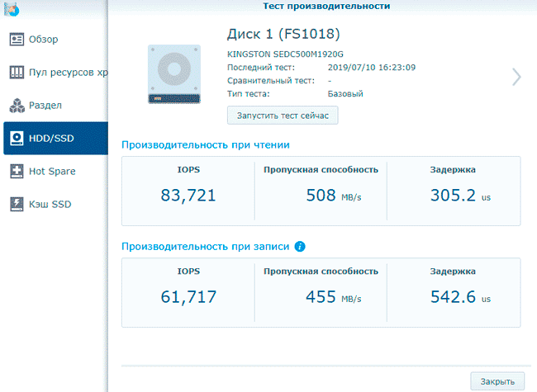The height and width of the screenshot is (392, 537).
Task: Click the Пул ресурсов storage pool icon
Action: (x=17, y=72)
